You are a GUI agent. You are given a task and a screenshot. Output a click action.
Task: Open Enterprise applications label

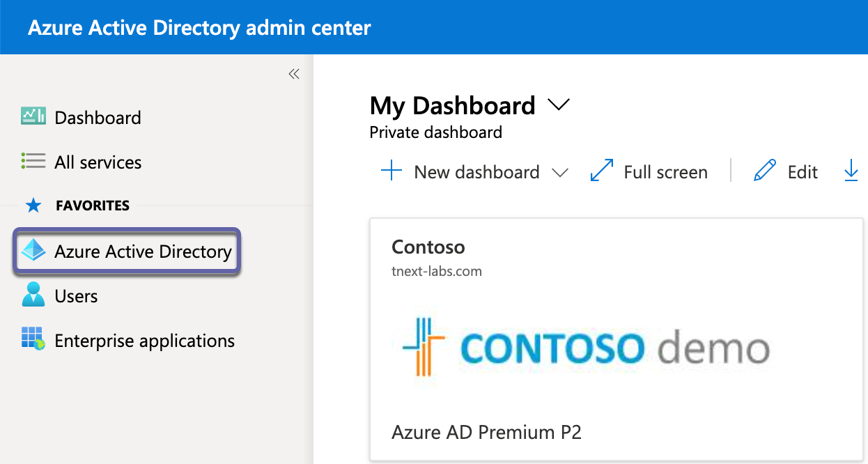(144, 341)
